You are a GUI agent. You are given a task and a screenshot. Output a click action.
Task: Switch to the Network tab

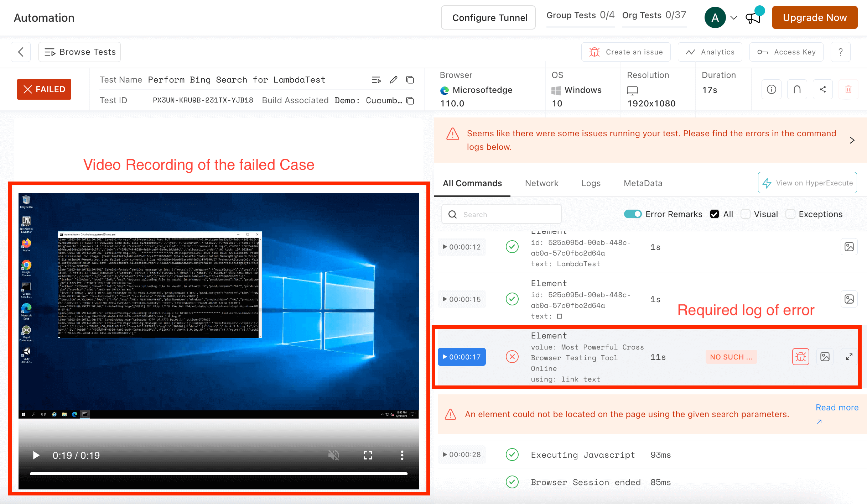click(x=541, y=183)
